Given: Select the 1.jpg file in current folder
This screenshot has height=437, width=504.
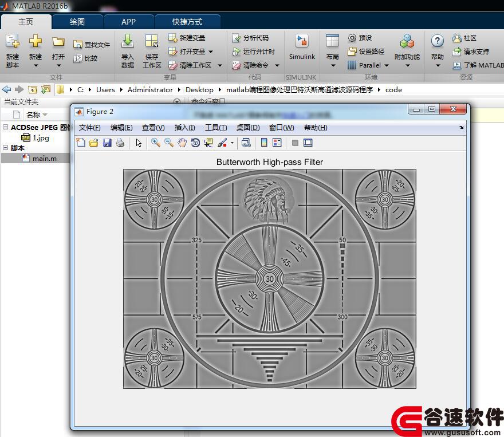Looking at the screenshot, I should pos(36,138).
